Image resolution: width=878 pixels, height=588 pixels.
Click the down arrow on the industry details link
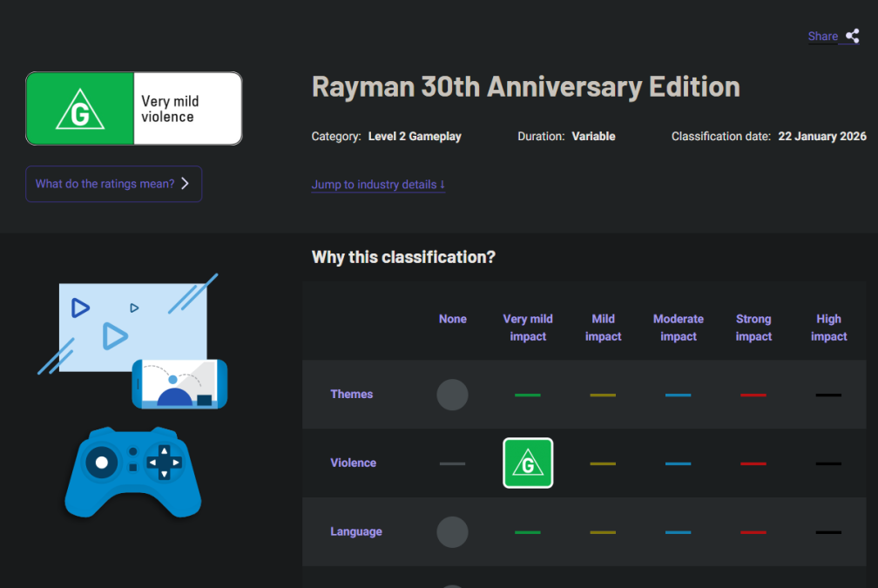pyautogui.click(x=442, y=185)
